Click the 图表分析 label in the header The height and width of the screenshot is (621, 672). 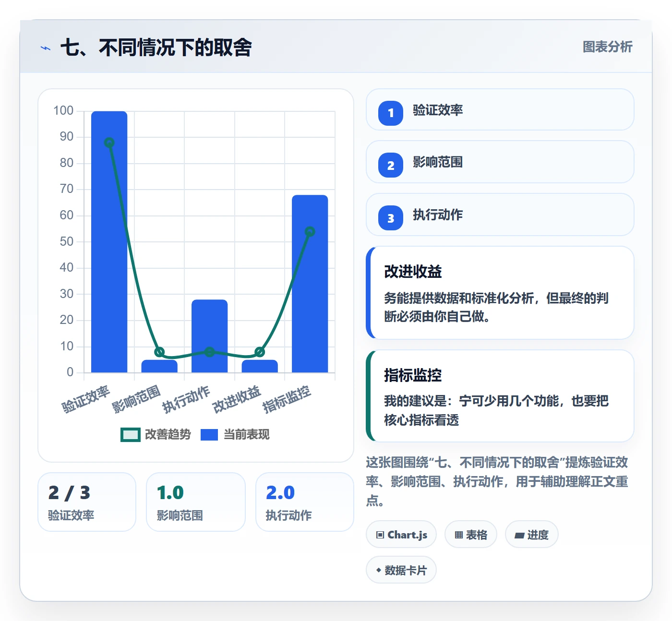(x=607, y=47)
